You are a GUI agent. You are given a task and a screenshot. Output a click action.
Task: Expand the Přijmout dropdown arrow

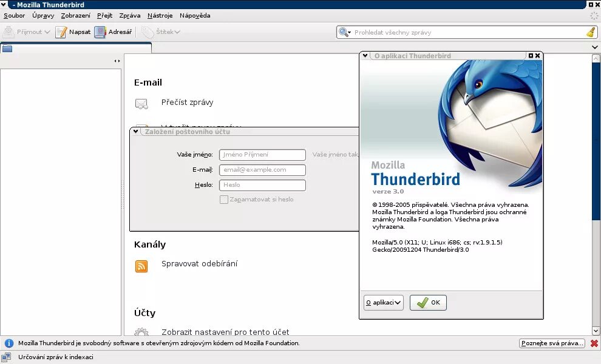click(47, 32)
